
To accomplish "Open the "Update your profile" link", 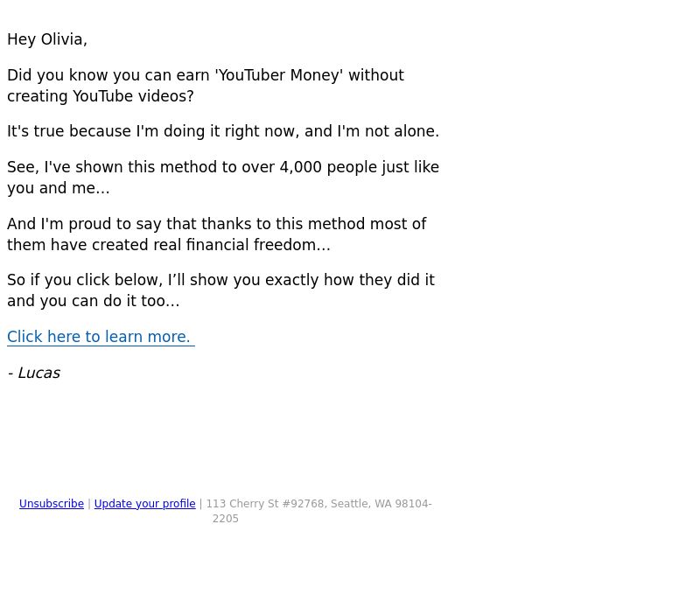I will point(144,504).
